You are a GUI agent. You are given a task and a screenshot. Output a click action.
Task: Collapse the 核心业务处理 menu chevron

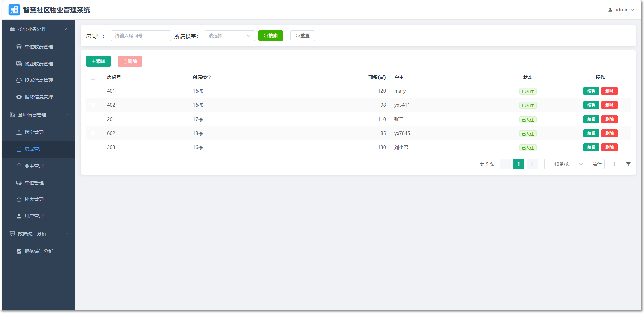(67, 29)
